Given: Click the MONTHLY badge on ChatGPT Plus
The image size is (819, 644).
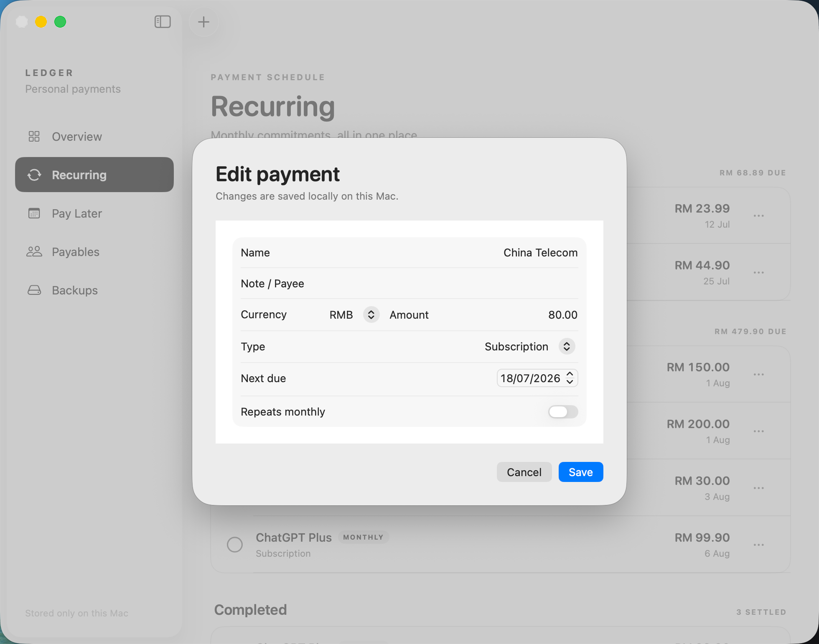Looking at the screenshot, I should [363, 537].
